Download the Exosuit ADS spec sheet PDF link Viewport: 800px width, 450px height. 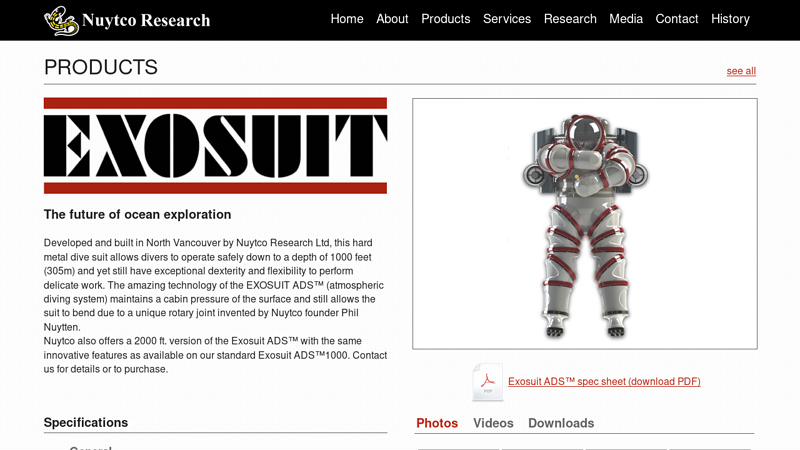pyautogui.click(x=604, y=382)
